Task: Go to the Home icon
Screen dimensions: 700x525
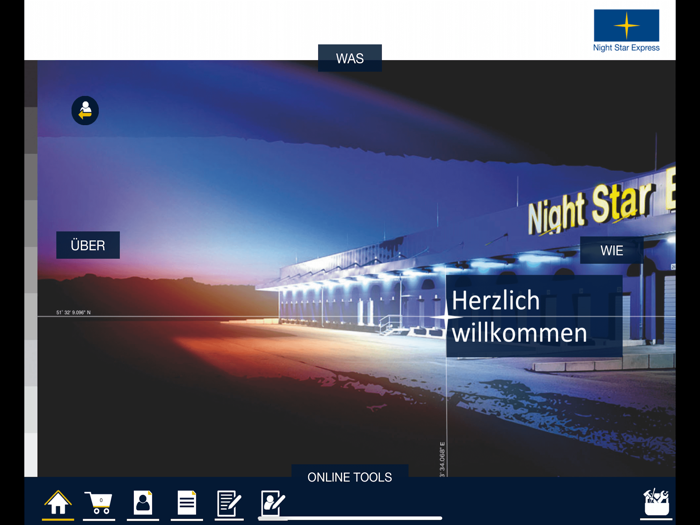Action: (x=58, y=503)
